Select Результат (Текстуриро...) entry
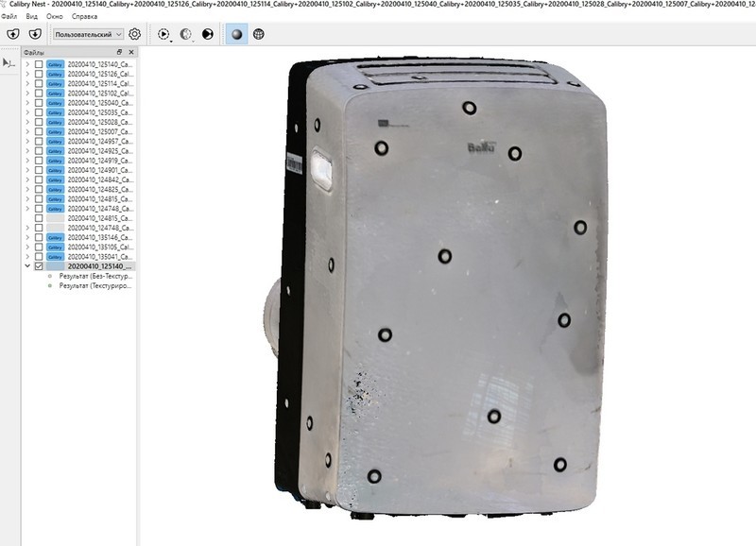This screenshot has height=546, width=756. [x=94, y=285]
